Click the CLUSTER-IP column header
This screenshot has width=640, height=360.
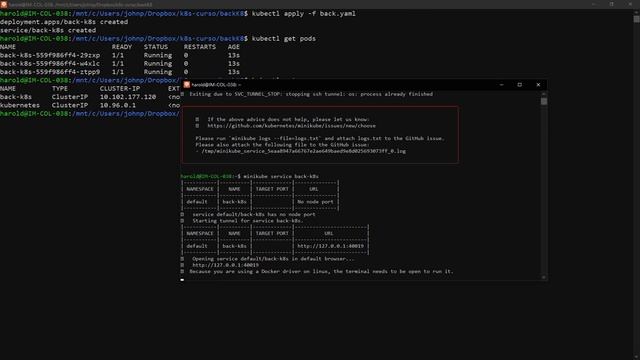[120, 89]
